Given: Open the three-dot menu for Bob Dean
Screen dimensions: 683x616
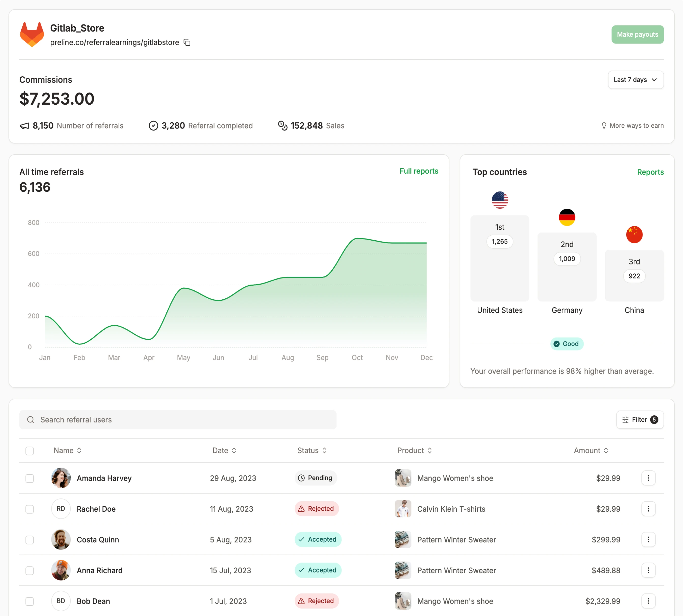Looking at the screenshot, I should click(648, 601).
